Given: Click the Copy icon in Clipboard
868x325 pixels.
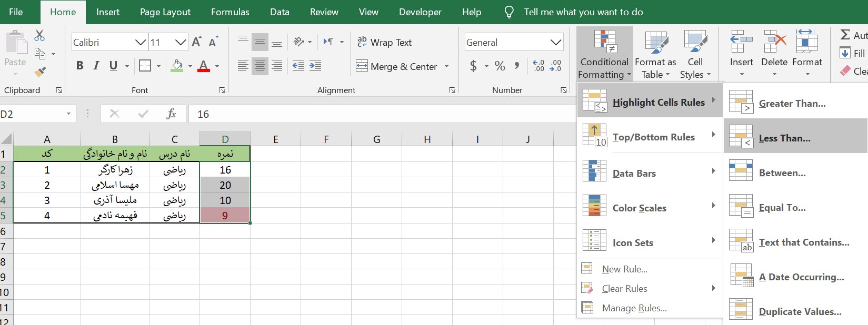Looking at the screenshot, I should tap(40, 54).
